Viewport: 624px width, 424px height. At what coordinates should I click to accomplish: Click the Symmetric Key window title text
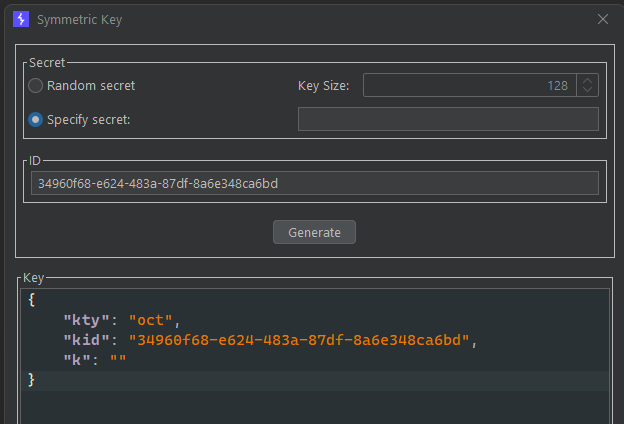[x=81, y=19]
